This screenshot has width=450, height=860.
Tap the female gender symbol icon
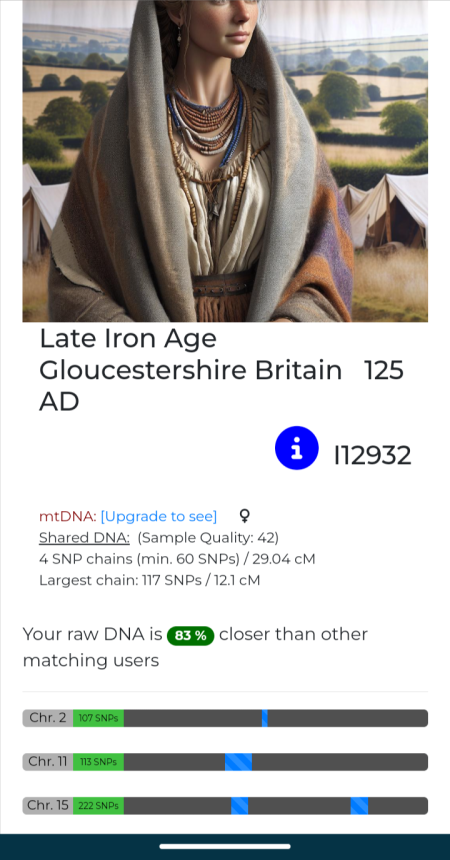tap(245, 516)
